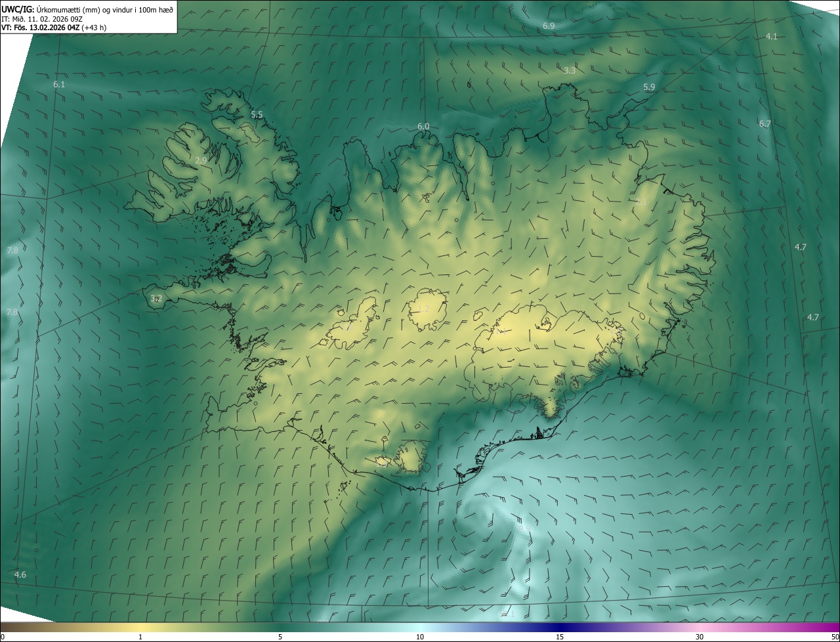Click the 2.9 value label on the map
Screen dimensions: 840x642
pyautogui.click(x=201, y=160)
